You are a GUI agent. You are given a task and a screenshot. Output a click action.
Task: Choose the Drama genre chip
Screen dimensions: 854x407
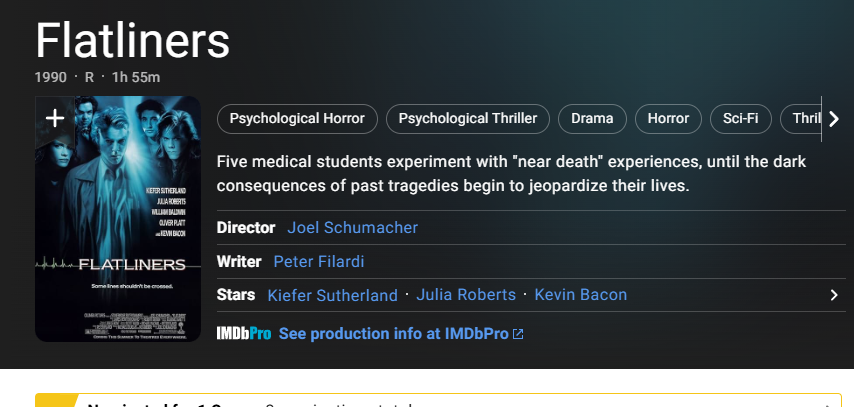point(592,119)
